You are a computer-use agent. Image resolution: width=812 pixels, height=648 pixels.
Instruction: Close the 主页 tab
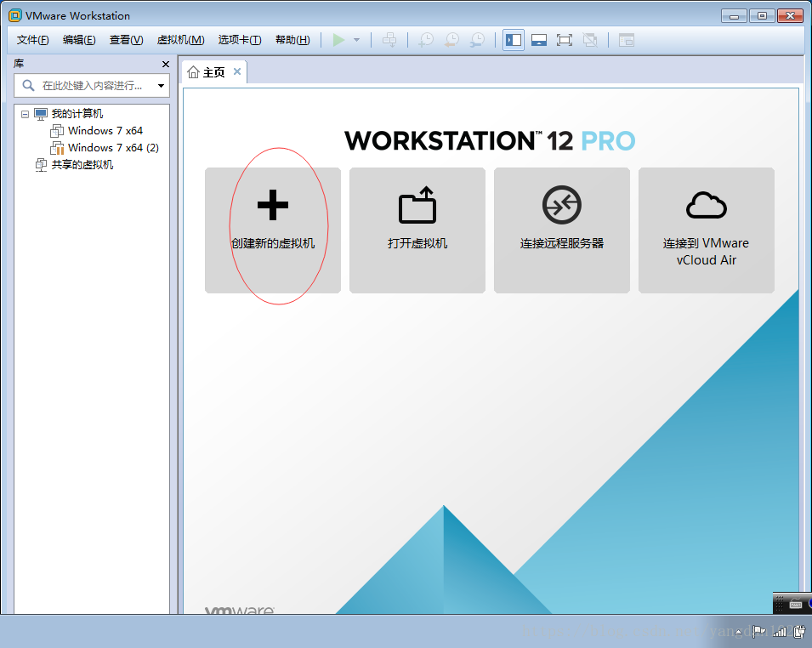[237, 71]
